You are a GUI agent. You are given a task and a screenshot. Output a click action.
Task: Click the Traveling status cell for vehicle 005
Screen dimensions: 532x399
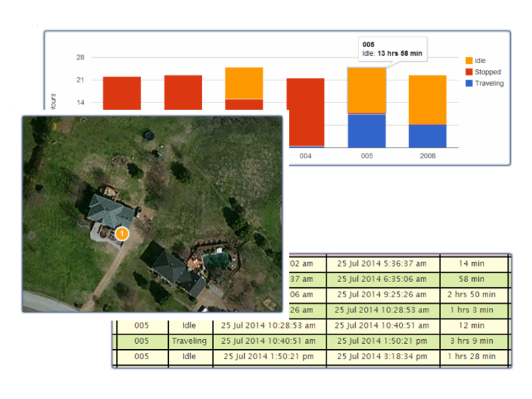[x=189, y=341]
